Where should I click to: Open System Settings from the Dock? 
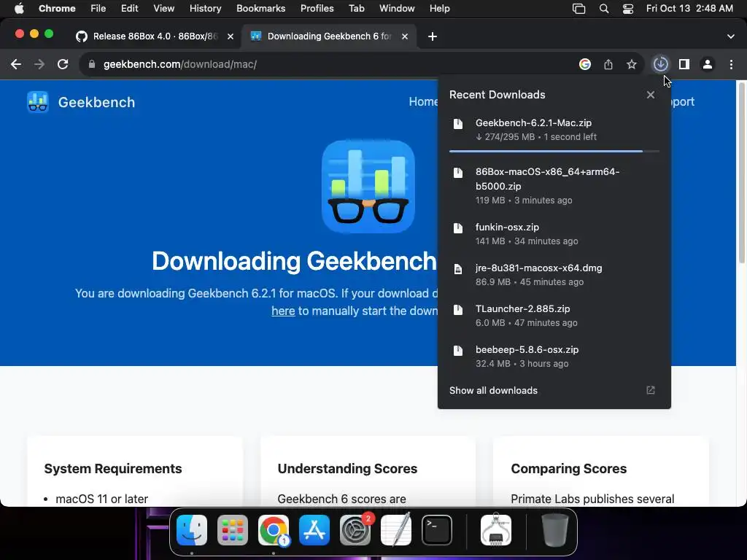[355, 530]
